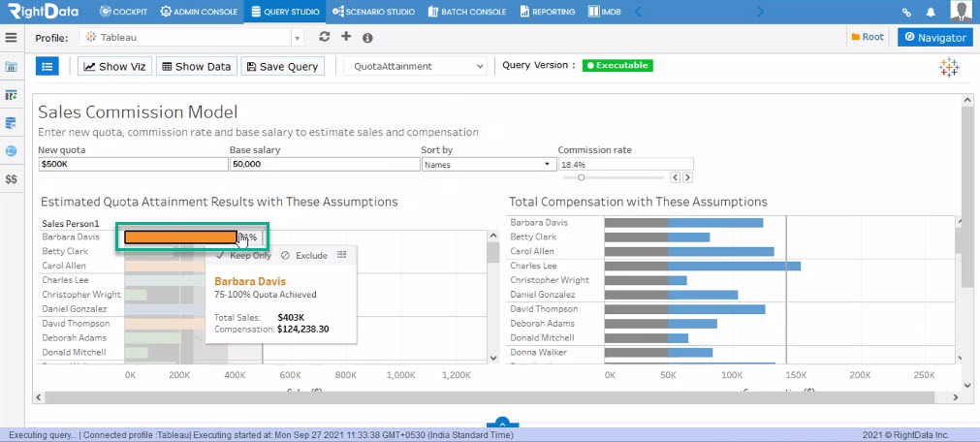The image size is (980, 442).
Task: Open the Profile Tableau dropdown
Action: (191, 38)
